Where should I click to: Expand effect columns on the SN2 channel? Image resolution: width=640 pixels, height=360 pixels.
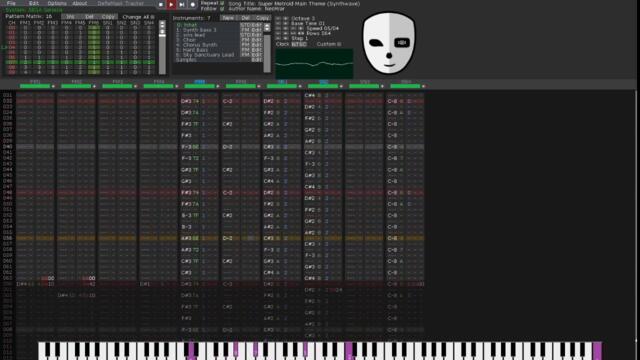(x=341, y=87)
